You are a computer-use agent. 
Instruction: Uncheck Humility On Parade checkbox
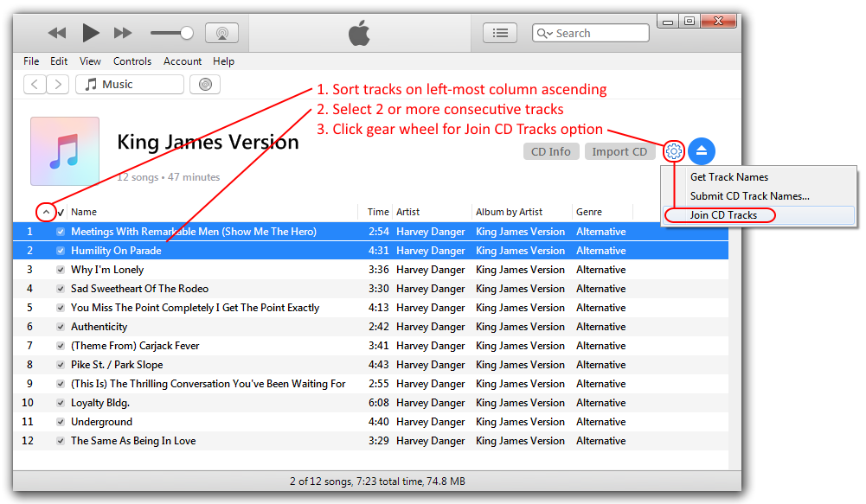click(61, 251)
